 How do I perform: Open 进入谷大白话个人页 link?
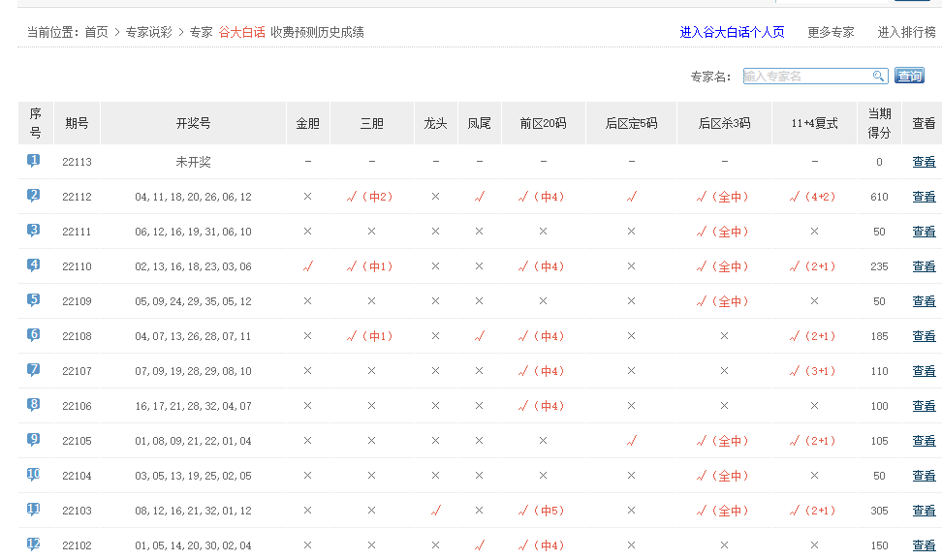click(732, 32)
